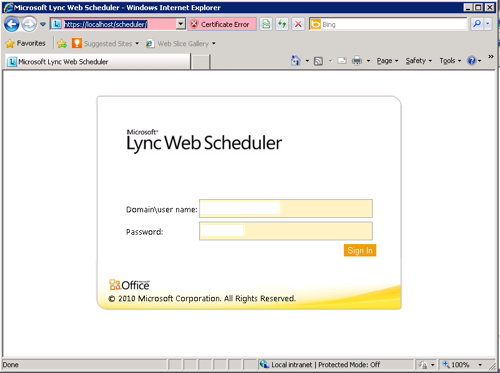Click the Password field

point(286,231)
